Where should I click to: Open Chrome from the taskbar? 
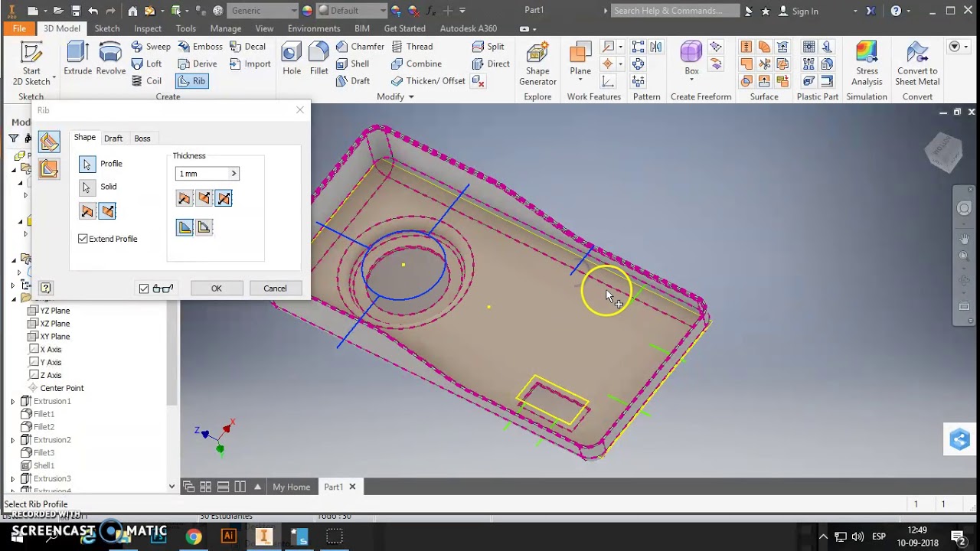194,536
